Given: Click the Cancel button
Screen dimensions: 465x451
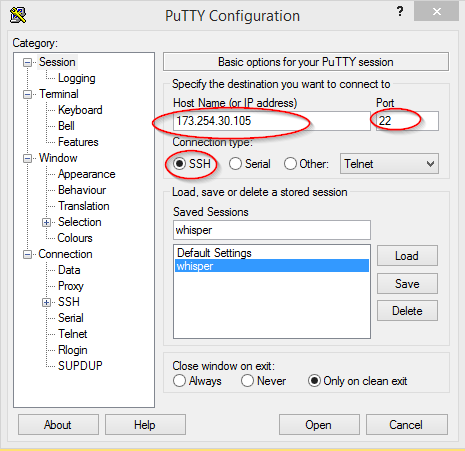Looking at the screenshot, I should tap(407, 425).
